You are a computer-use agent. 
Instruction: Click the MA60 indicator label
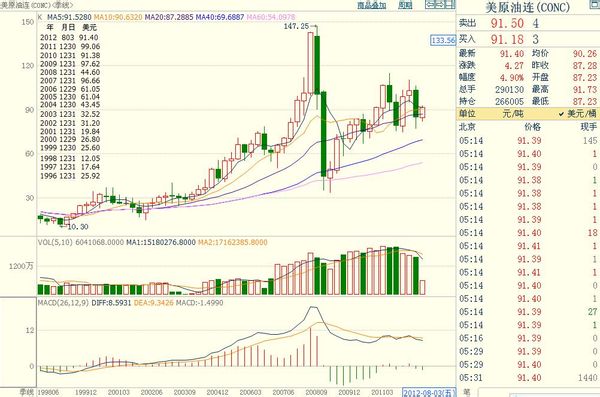pos(271,17)
